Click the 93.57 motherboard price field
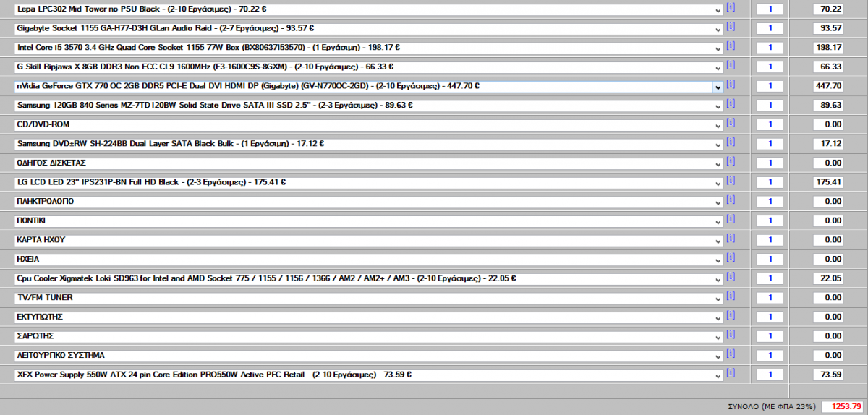868x415 pixels. coord(827,28)
